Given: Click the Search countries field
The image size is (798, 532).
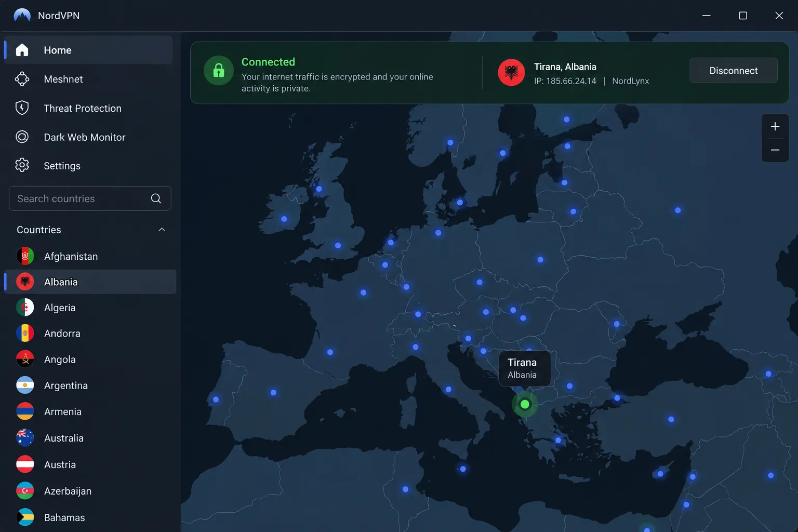Looking at the screenshot, I should coord(90,198).
